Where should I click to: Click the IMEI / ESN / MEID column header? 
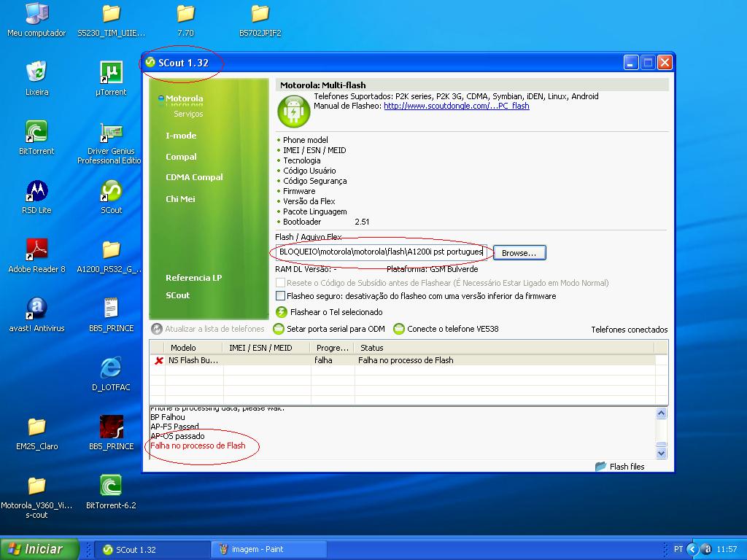pos(267,348)
